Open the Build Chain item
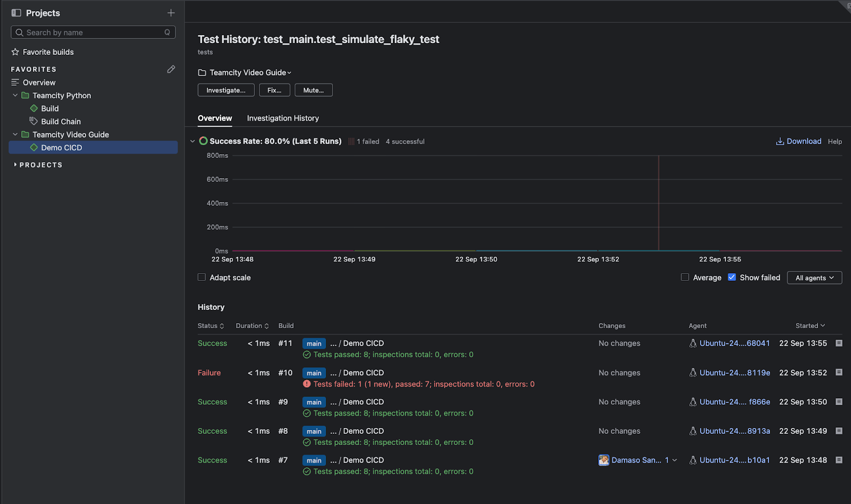This screenshot has height=504, width=851. pos(61,122)
